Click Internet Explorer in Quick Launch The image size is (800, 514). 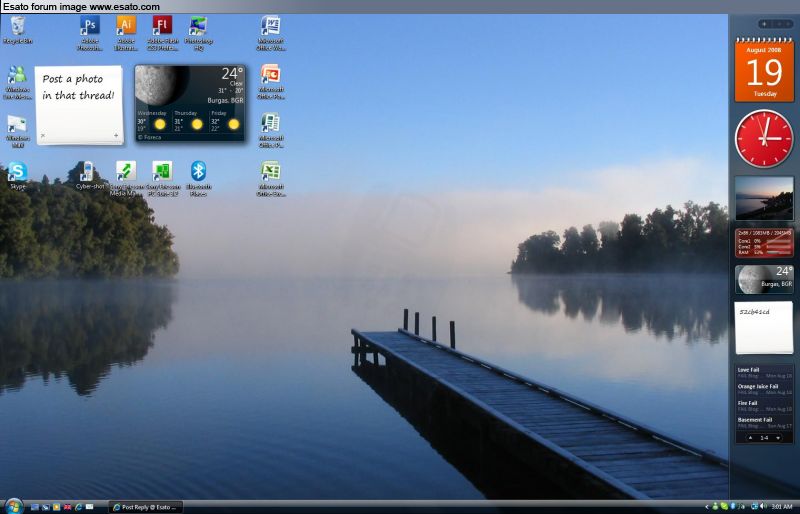(x=79, y=507)
